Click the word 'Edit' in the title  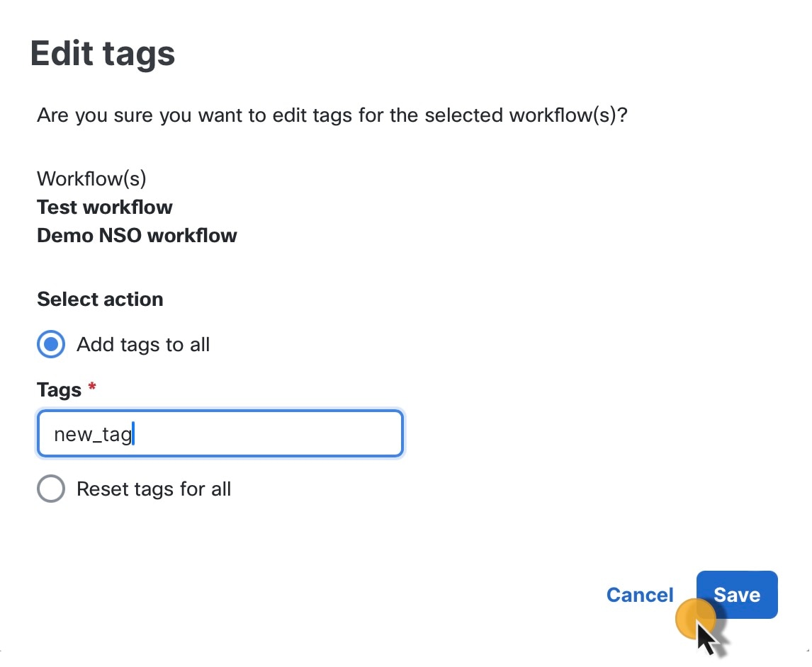(62, 54)
